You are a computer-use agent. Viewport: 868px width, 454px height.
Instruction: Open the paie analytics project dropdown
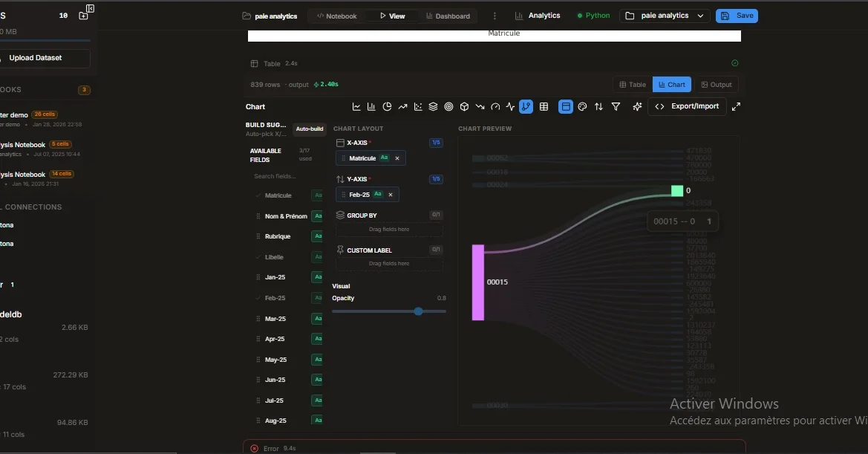[x=665, y=16]
